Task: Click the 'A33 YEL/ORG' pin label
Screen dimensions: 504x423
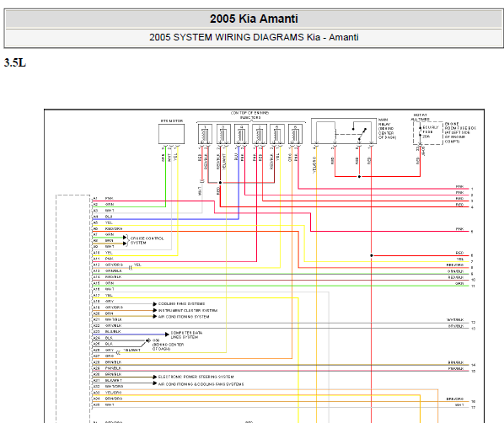Action: coord(107,393)
